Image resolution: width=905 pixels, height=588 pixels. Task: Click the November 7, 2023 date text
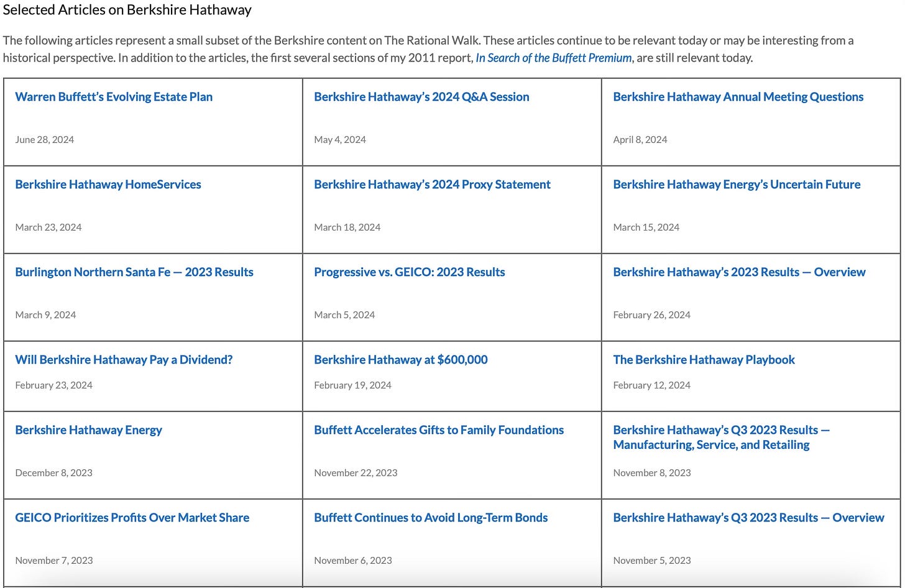click(54, 561)
